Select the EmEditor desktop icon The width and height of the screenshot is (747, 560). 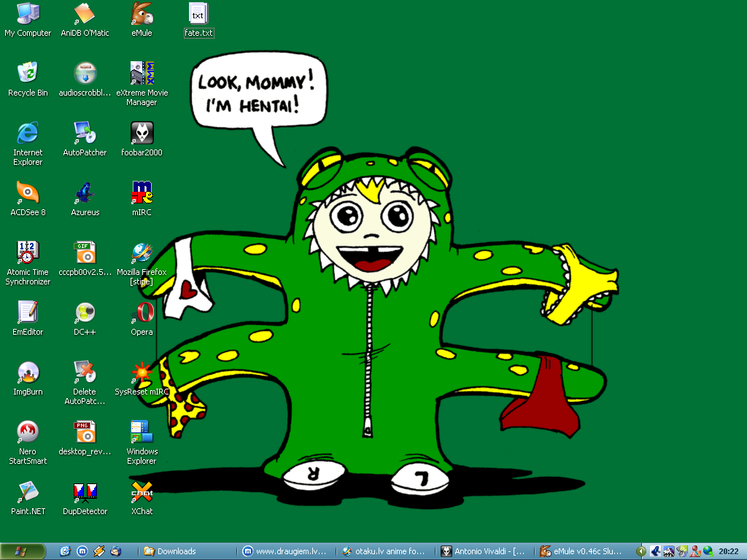tap(28, 319)
